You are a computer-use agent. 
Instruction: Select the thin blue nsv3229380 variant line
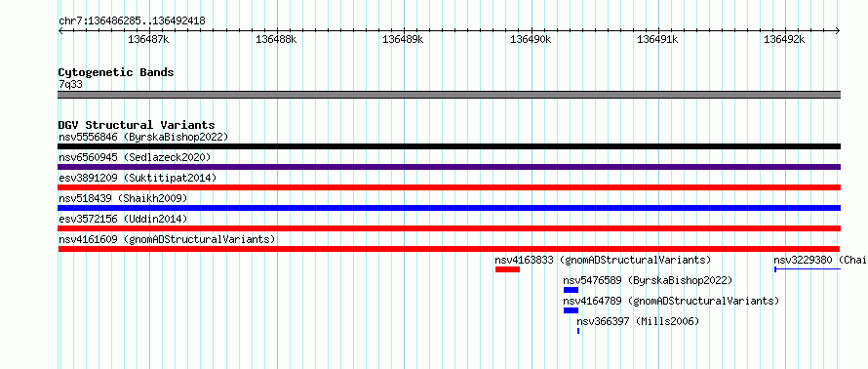pos(808,269)
